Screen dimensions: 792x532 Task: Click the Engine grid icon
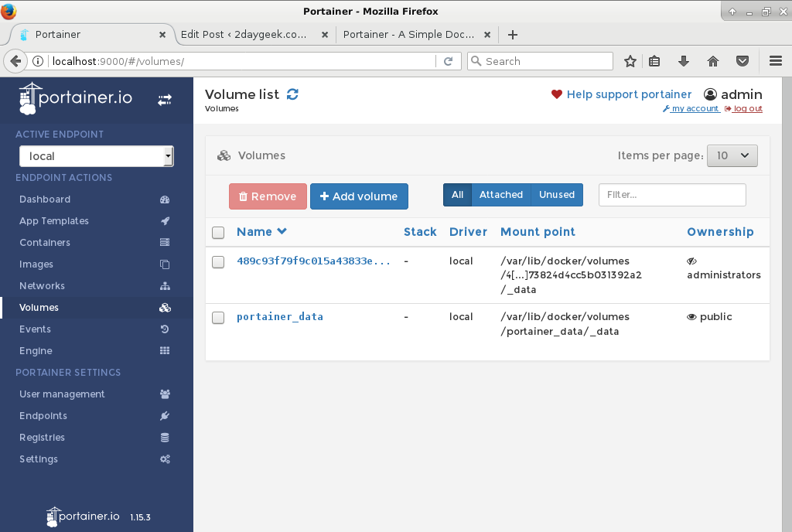pyautogui.click(x=165, y=351)
